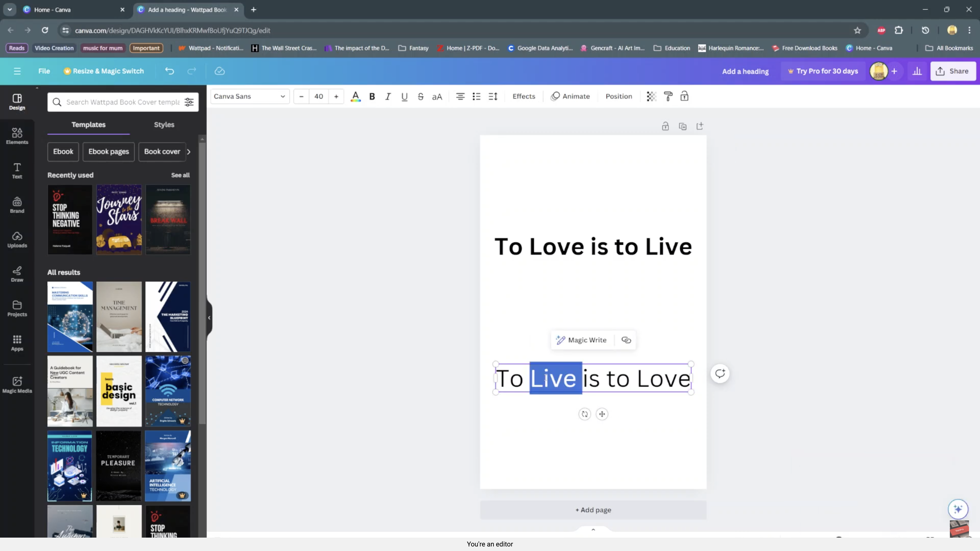The image size is (980, 551).
Task: Open line spacing settings
Action: pos(493,97)
